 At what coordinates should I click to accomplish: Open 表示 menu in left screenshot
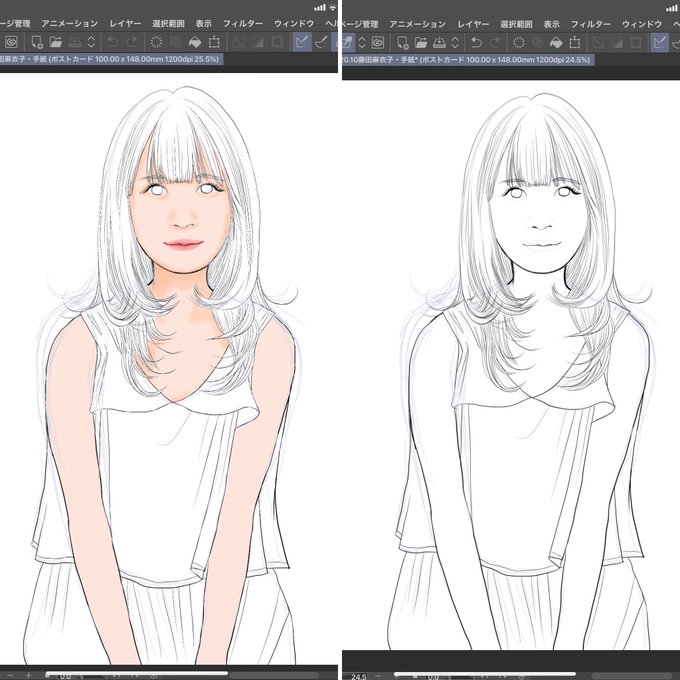click(203, 23)
